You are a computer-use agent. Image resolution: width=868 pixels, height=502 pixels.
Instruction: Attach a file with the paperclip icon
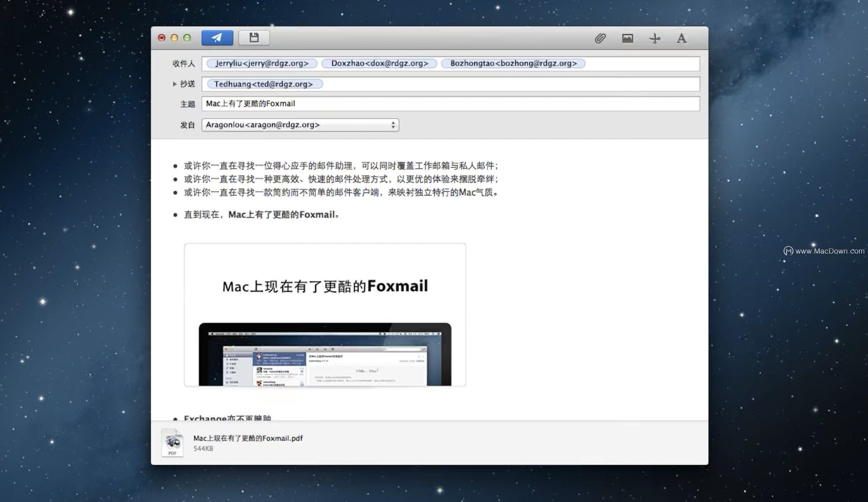tap(600, 38)
